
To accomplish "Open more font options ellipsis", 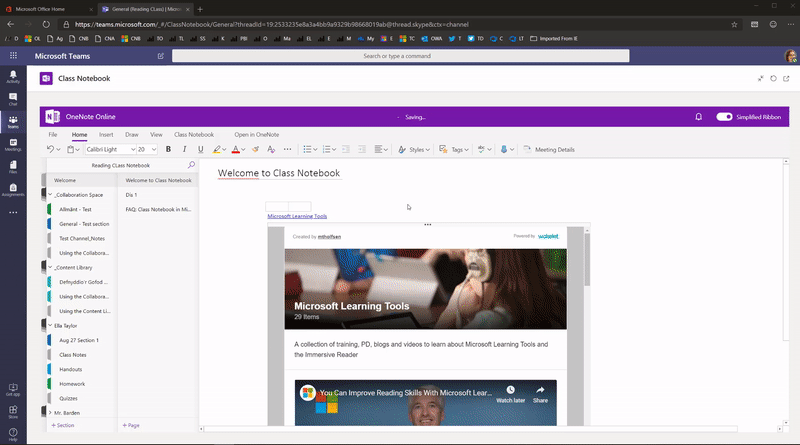I will click(287, 149).
